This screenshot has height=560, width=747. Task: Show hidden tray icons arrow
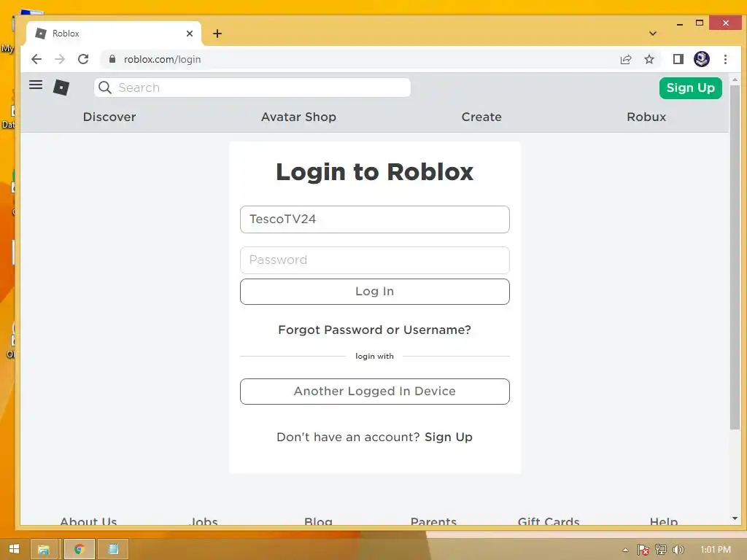[x=625, y=550]
